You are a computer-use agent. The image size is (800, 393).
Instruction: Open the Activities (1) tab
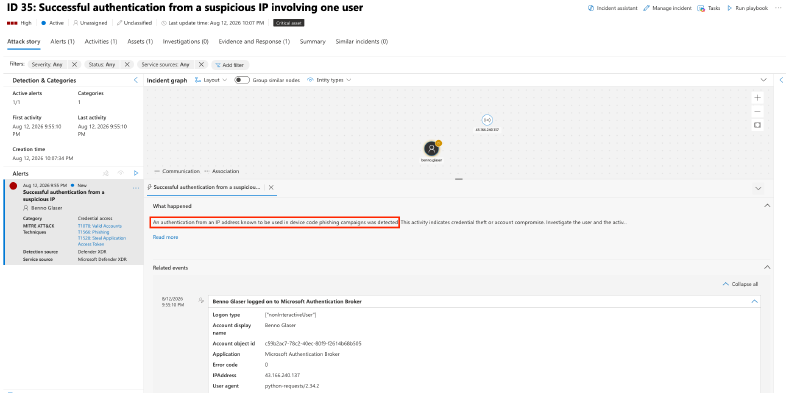pos(101,42)
